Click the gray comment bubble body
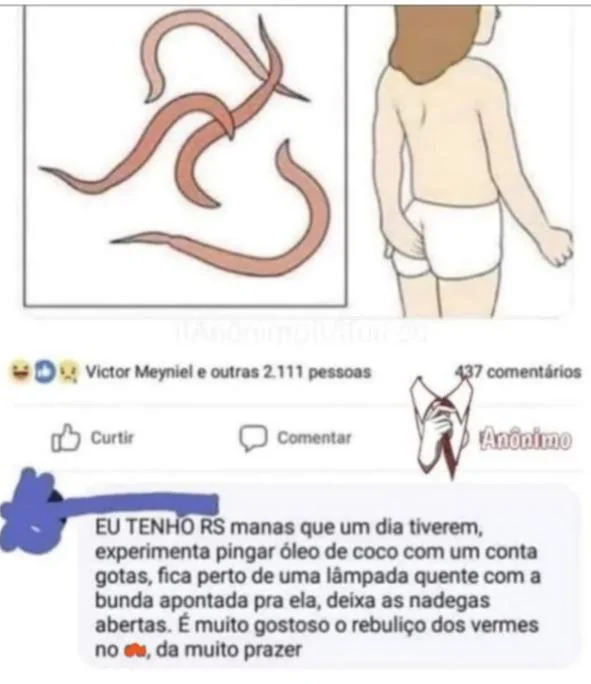This screenshot has width=591, height=684. (x=330, y=576)
